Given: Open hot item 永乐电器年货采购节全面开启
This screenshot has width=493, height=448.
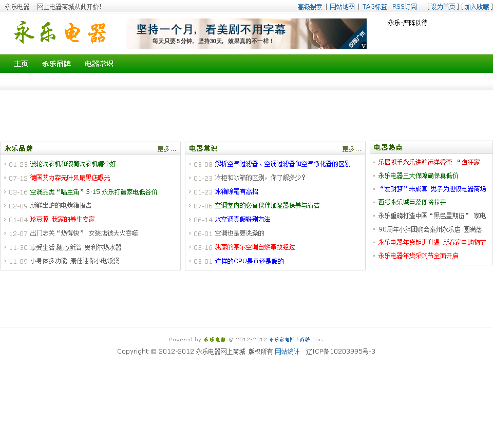Looking at the screenshot, I should (418, 256).
